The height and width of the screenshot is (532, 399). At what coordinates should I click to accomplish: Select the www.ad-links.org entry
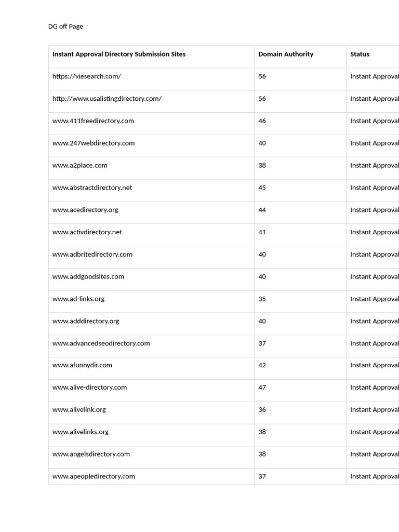tap(78, 299)
